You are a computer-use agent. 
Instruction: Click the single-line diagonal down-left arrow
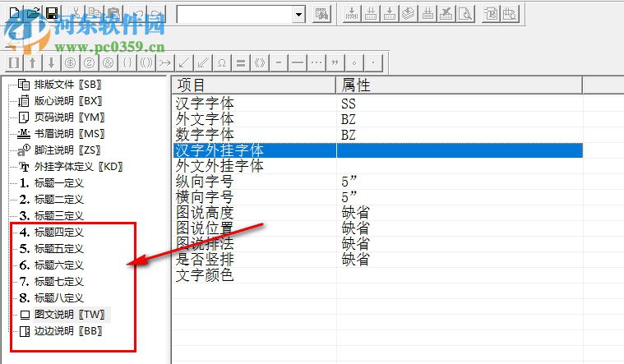coord(184,62)
